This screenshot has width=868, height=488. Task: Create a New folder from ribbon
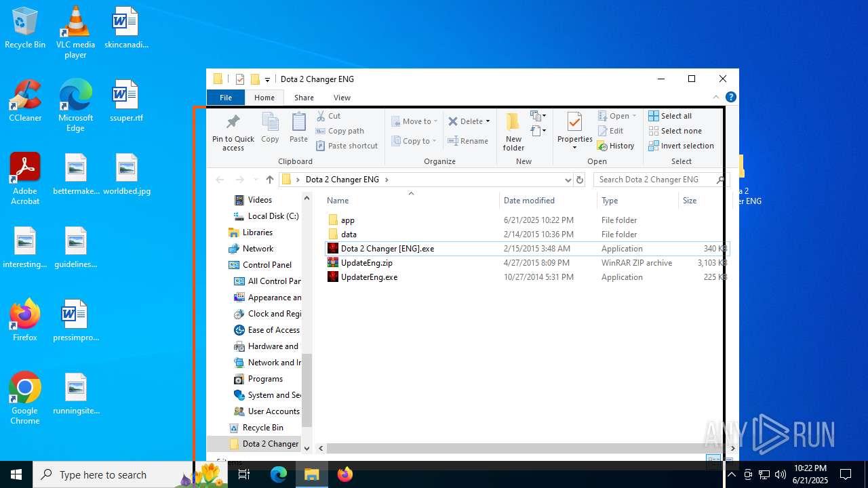[513, 133]
